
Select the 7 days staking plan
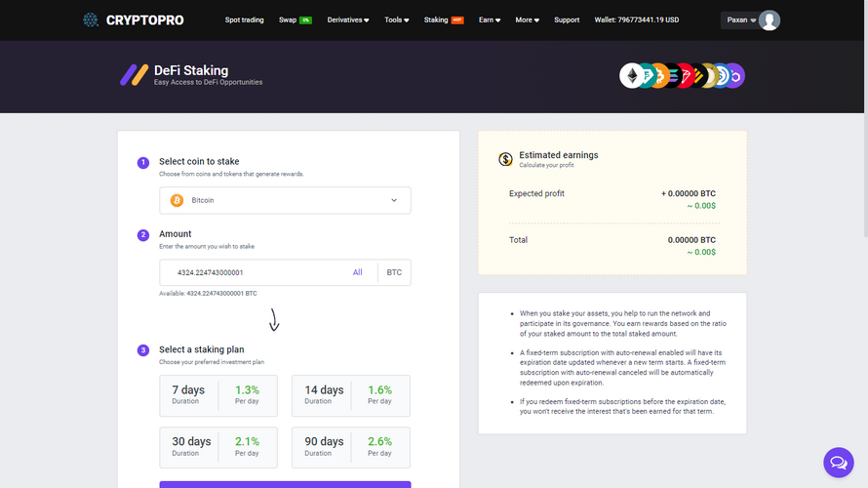218,395
